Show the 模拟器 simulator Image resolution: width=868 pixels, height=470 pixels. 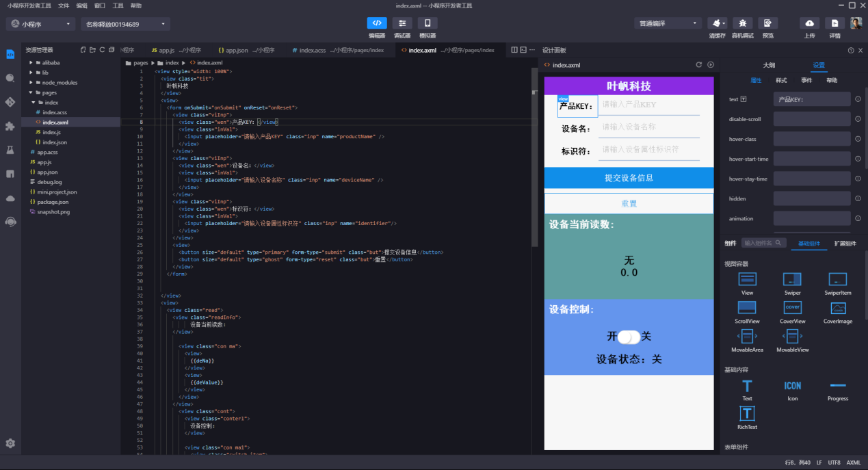(428, 23)
